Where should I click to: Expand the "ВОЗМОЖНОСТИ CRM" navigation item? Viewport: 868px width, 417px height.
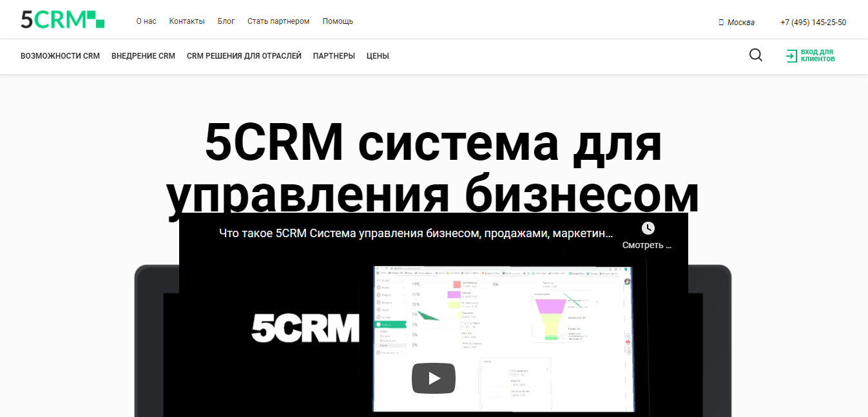coord(60,56)
